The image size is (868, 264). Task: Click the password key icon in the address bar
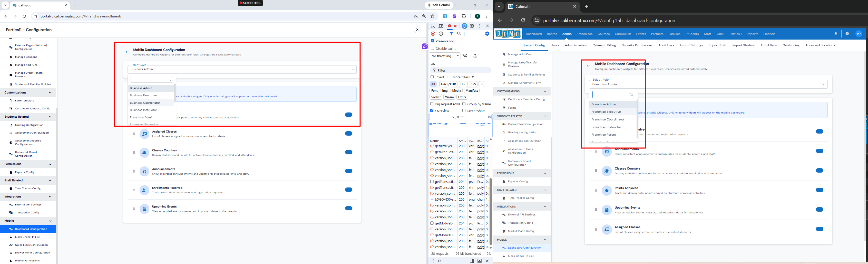[416, 16]
